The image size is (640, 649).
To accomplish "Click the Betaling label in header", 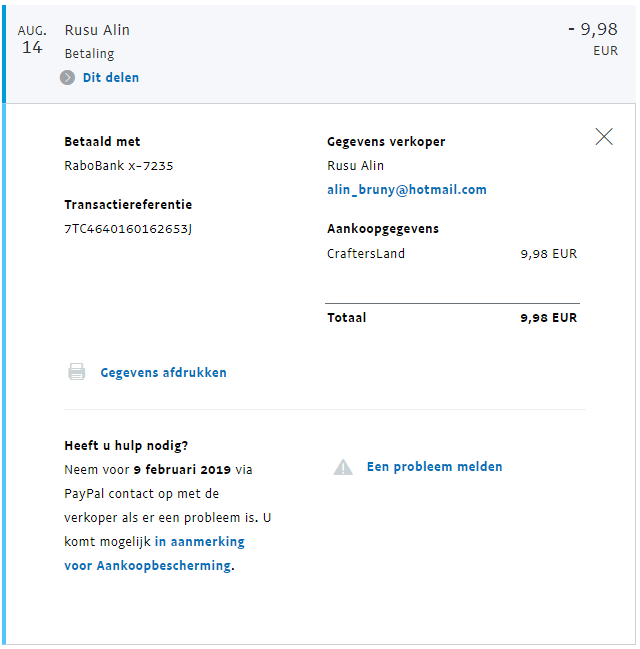I will [89, 53].
